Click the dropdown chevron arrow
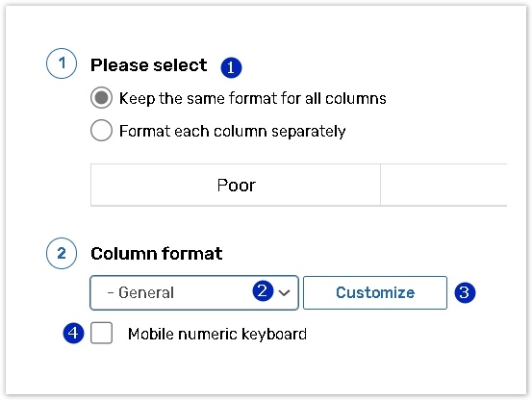Image resolution: width=532 pixels, height=400 pixels. pos(285,292)
